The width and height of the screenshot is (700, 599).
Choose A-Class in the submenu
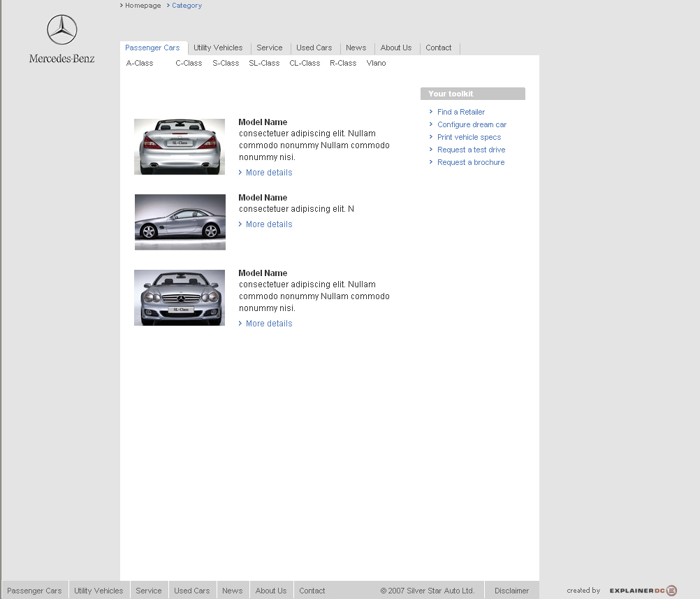click(140, 64)
